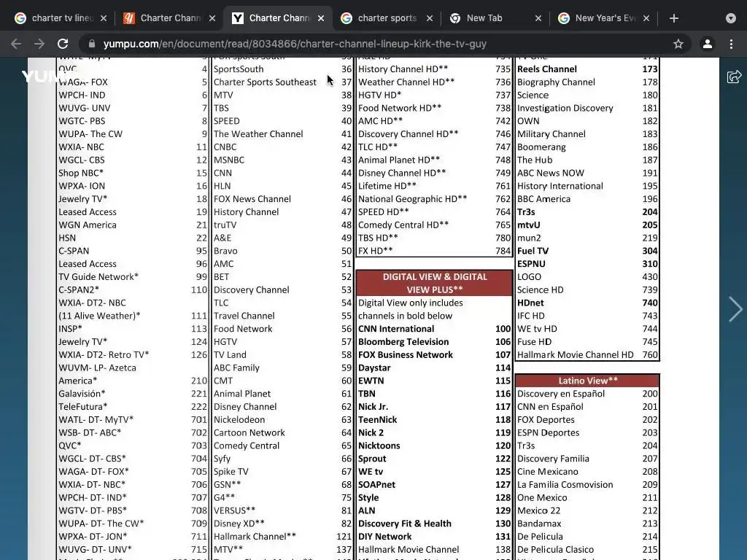Click 'Leased Access' channel 19 entry
747x560 pixels.
tap(88, 212)
